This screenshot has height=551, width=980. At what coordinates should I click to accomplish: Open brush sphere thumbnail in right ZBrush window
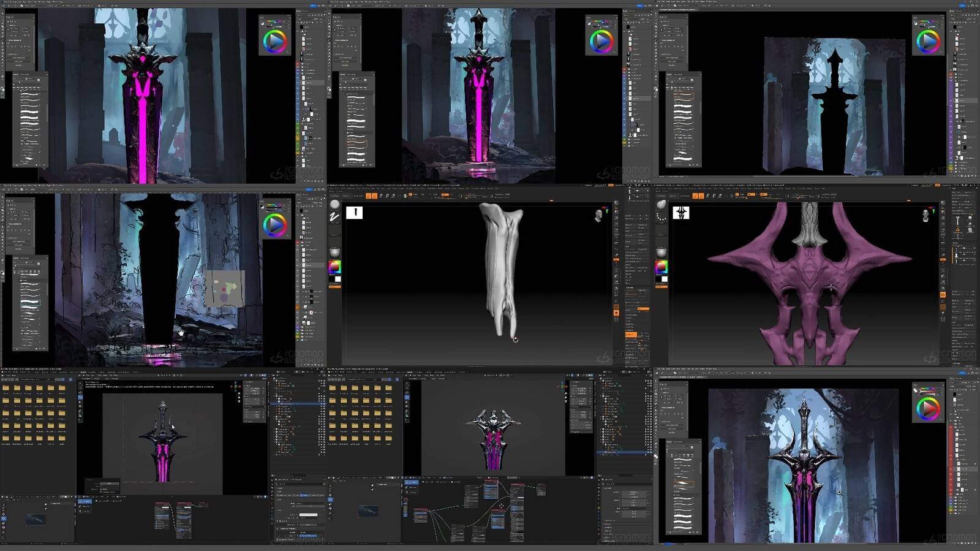661,204
